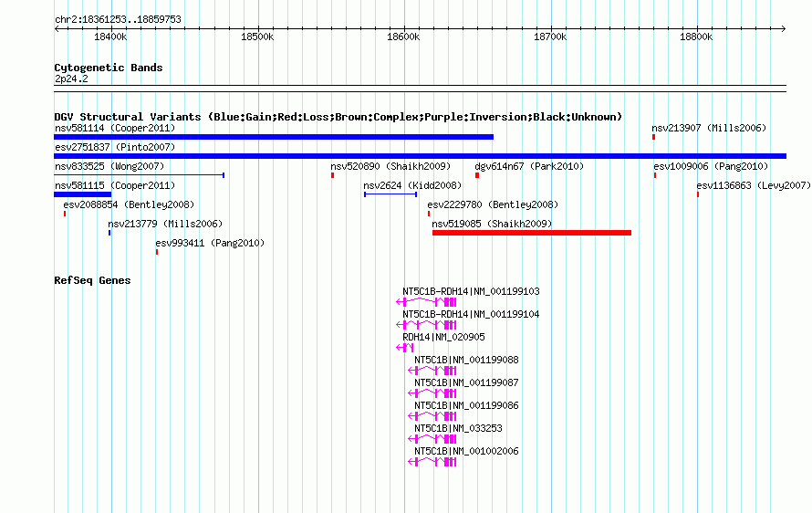
Task: Select gene glyph for NM_001199087
Action: (432, 393)
